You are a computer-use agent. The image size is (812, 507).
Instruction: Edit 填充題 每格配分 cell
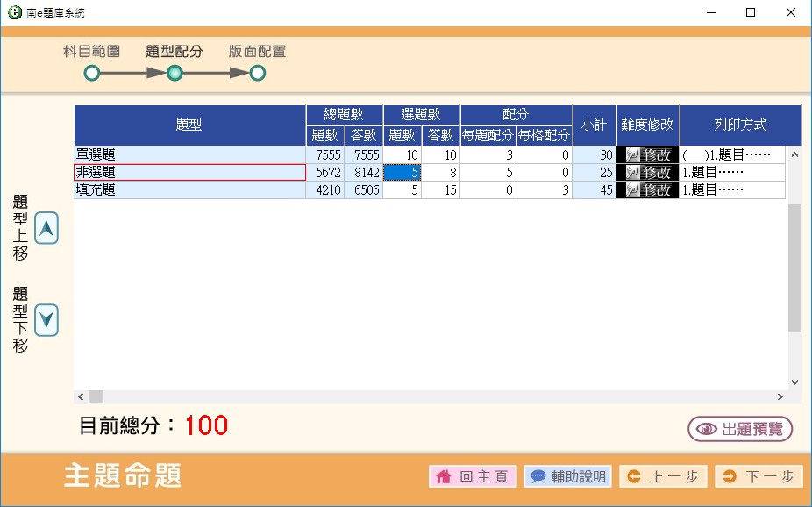544,190
